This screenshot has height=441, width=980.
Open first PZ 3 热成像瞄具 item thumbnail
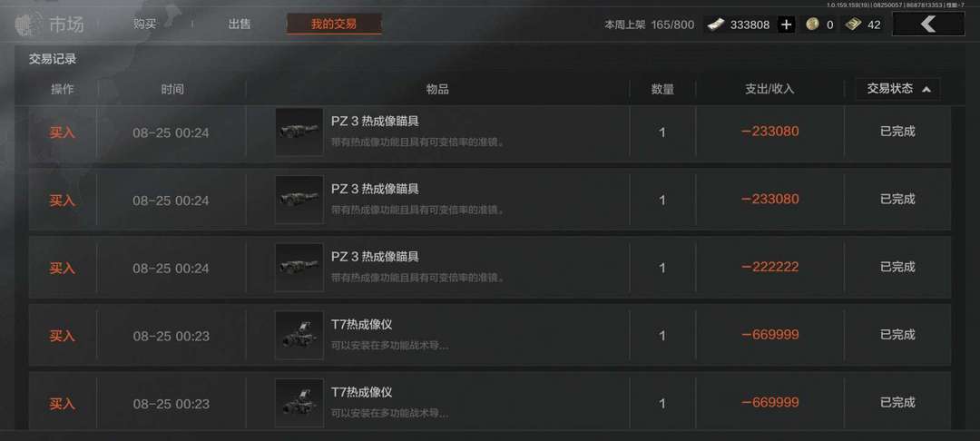(x=299, y=132)
